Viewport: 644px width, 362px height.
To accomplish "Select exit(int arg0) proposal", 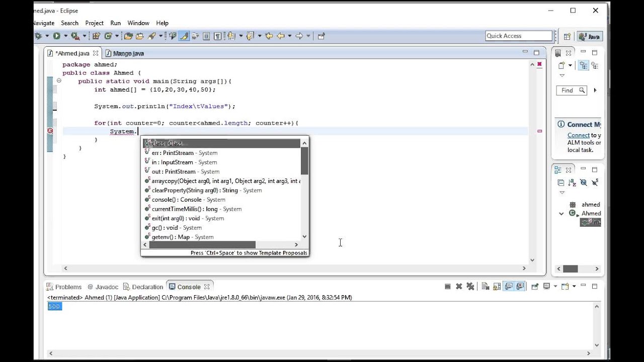I will pyautogui.click(x=222, y=218).
